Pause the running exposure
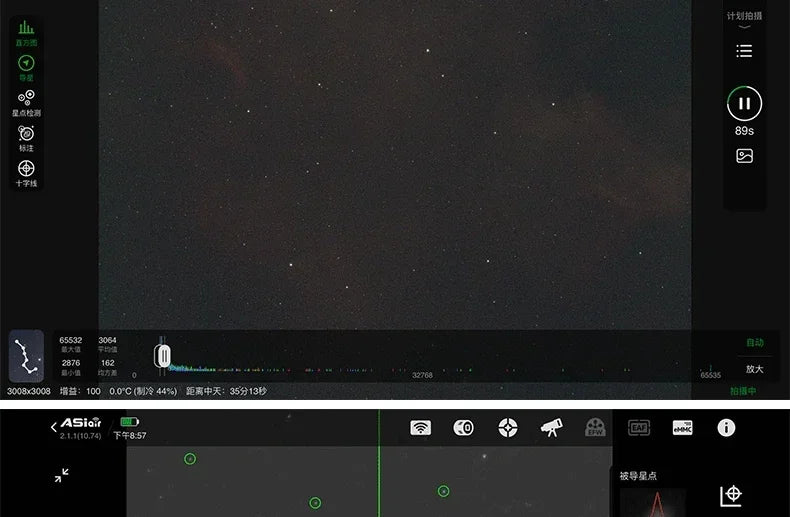The height and width of the screenshot is (517, 790). [x=744, y=103]
